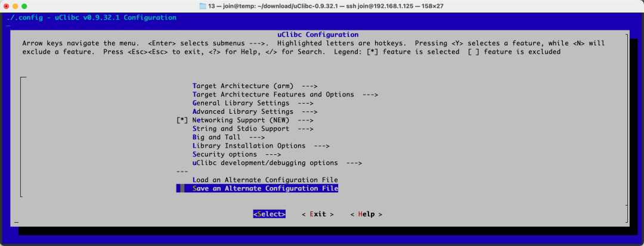Open Advanced Library Settings submenu
This screenshot has height=246, width=644.
(x=255, y=111)
